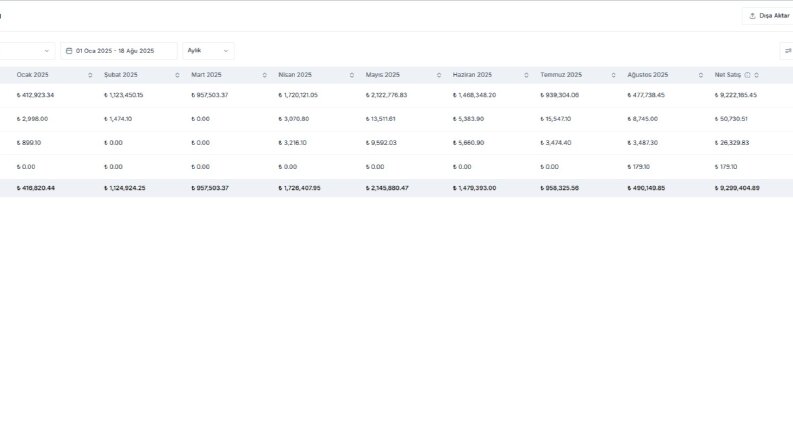Screen dimensions: 793x446
Task: Sort by the Şubat 2025 column sort icon
Action: 177,75
